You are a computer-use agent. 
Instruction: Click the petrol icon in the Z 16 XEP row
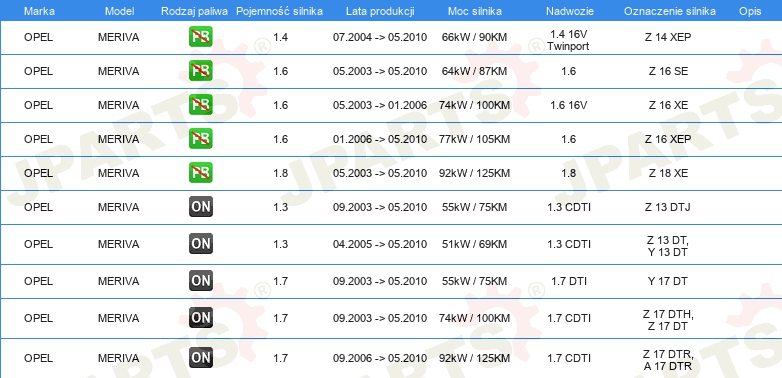[201, 139]
